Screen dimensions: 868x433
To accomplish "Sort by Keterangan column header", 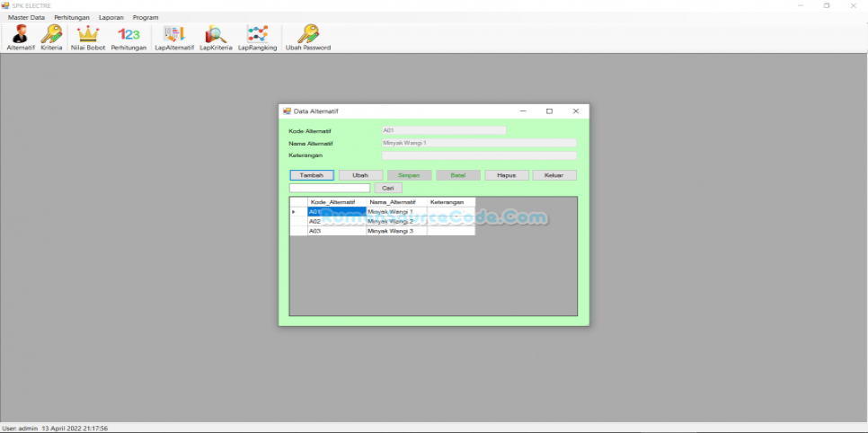I will 450,202.
